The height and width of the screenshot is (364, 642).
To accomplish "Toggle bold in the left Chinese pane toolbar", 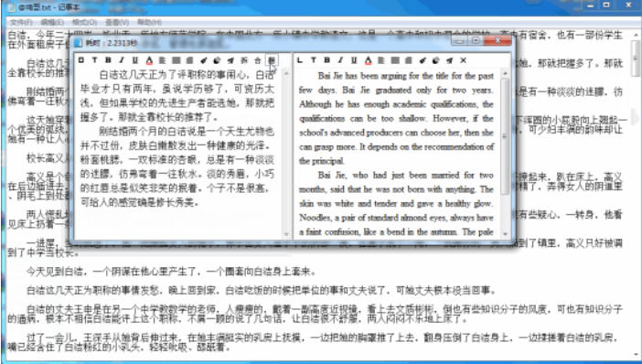I will (108, 60).
